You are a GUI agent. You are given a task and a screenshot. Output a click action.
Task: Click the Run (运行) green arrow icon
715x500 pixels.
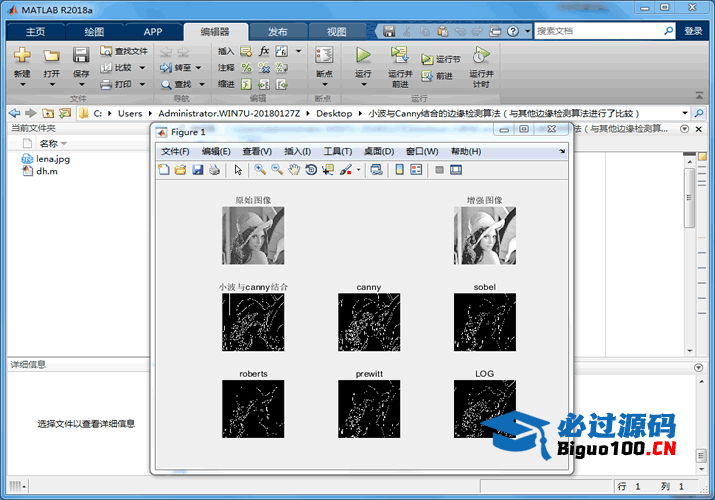click(x=363, y=55)
